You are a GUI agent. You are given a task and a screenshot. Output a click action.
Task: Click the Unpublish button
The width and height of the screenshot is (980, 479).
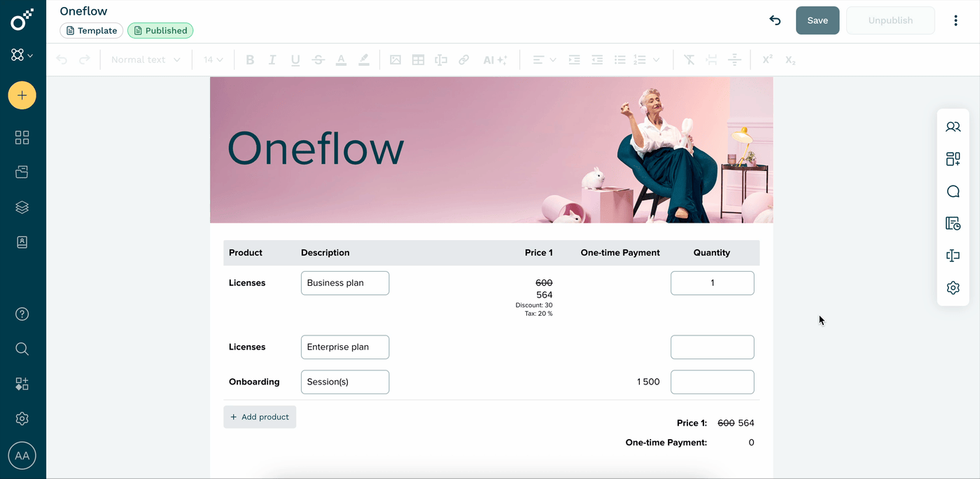[890, 20]
